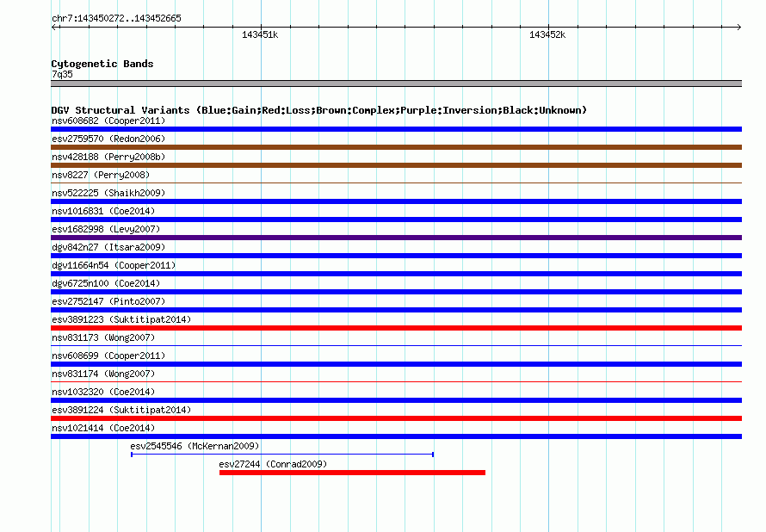Click the thin brown nsv8227 line
Screen dimensions: 766x532
click(x=396, y=182)
